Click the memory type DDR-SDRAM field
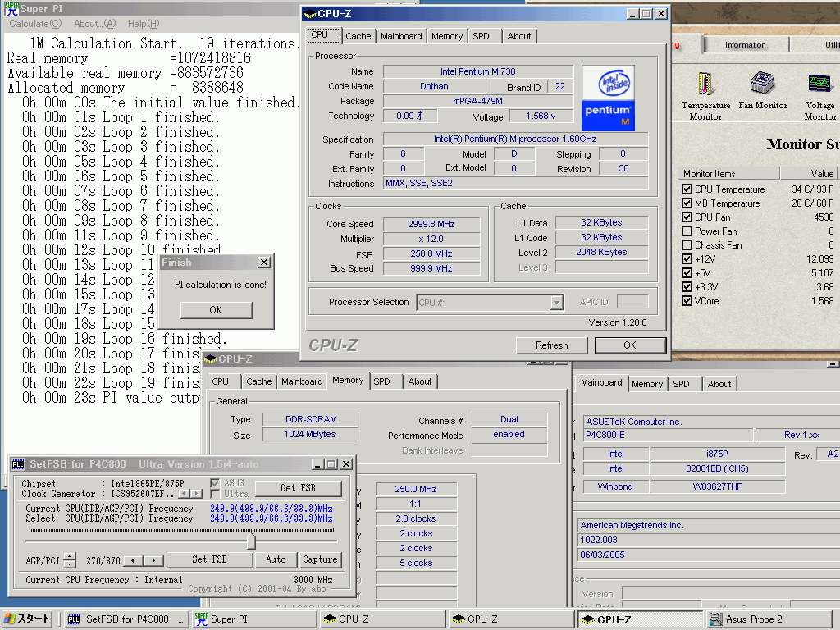 point(311,419)
